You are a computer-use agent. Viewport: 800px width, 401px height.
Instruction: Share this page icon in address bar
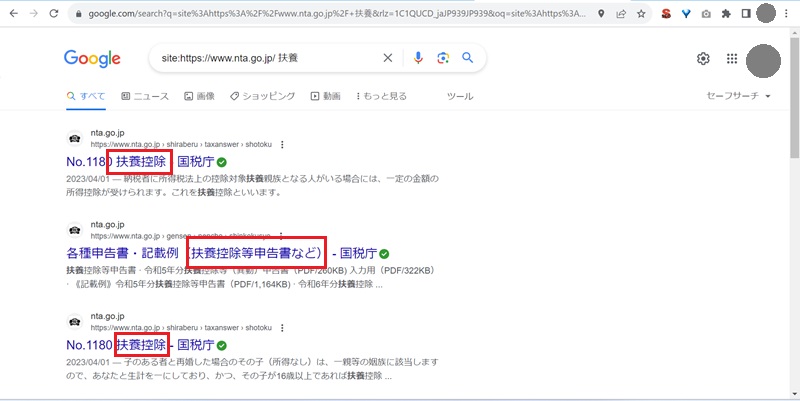tap(621, 14)
